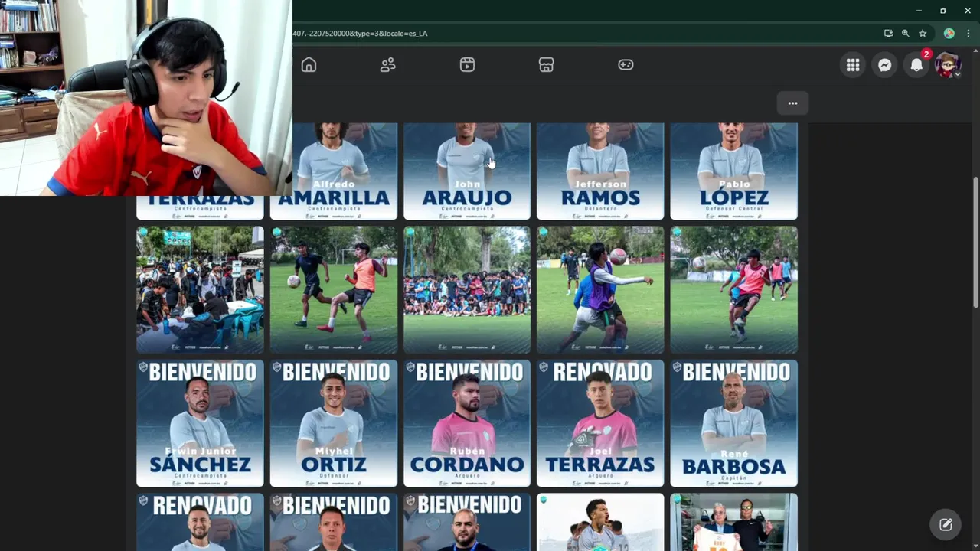980x551 pixels.
Task: Open the Chrome profile avatar
Action: click(949, 33)
